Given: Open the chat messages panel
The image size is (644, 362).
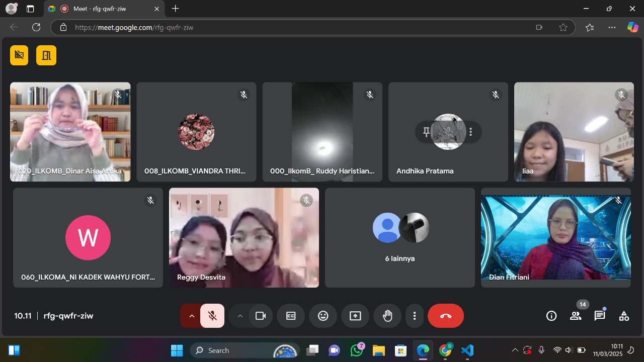Looking at the screenshot, I should pyautogui.click(x=599, y=316).
